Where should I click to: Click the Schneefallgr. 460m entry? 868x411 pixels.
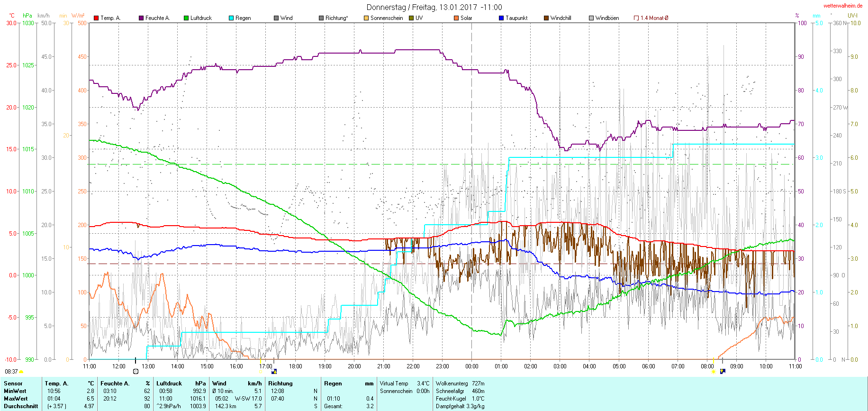pyautogui.click(x=460, y=391)
